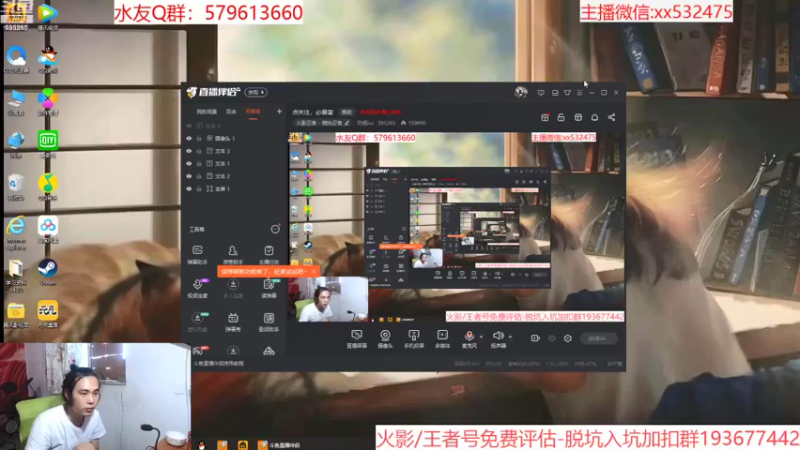Screen dimensions: 800x450
Task: Open the 读弹幕 tool in the toolbox
Action: (269, 288)
